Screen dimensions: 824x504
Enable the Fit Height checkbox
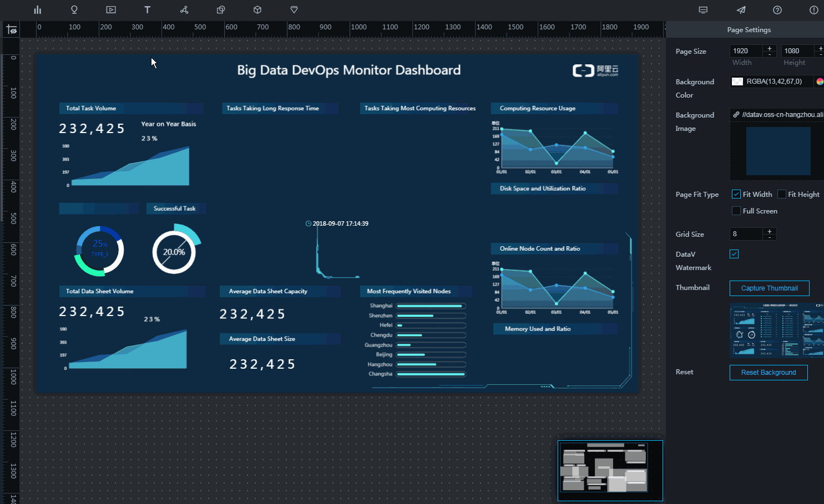pos(782,194)
